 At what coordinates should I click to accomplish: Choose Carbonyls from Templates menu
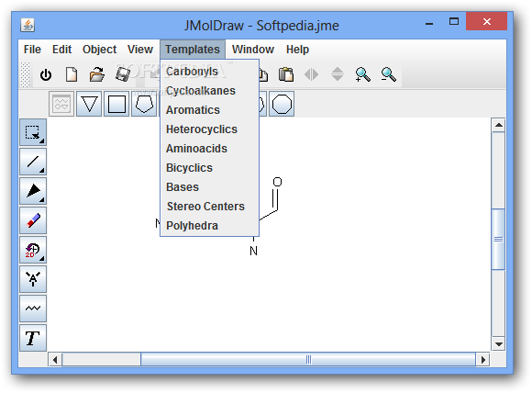[x=209, y=72]
